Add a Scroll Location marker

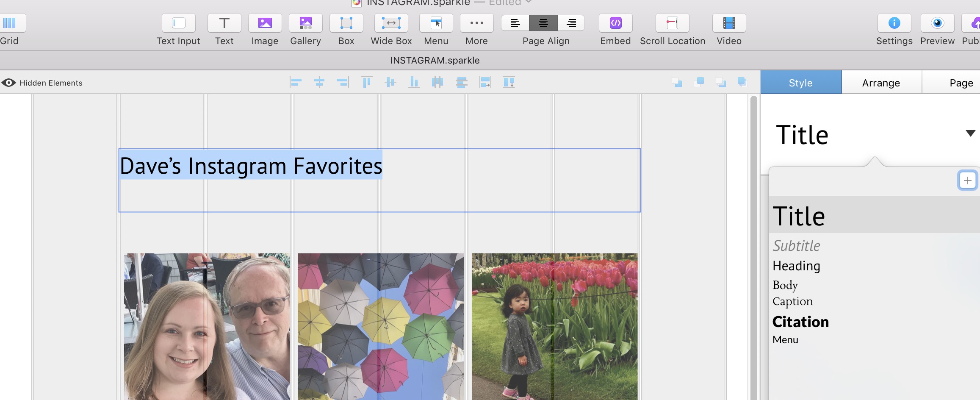pyautogui.click(x=672, y=23)
